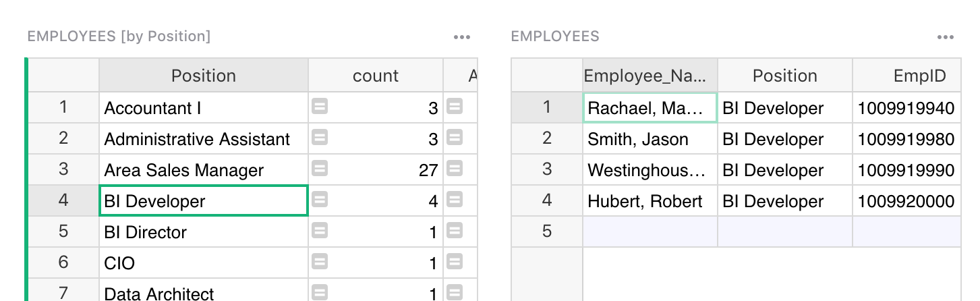Select the Accountant I position cell
Viewport: 980px width, 301px height.
(x=203, y=108)
